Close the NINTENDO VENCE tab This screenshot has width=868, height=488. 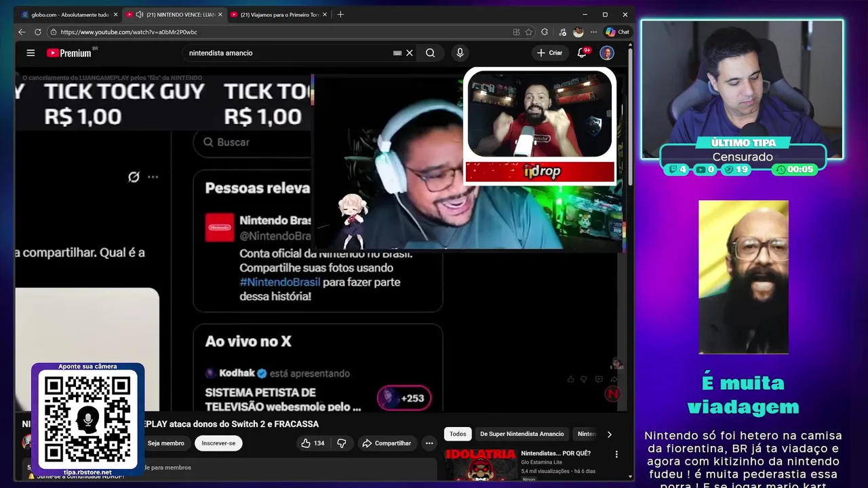220,14
